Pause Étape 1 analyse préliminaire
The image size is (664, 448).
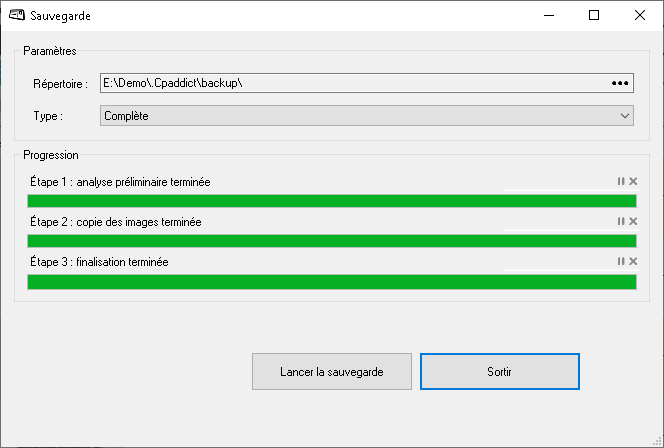(x=621, y=181)
